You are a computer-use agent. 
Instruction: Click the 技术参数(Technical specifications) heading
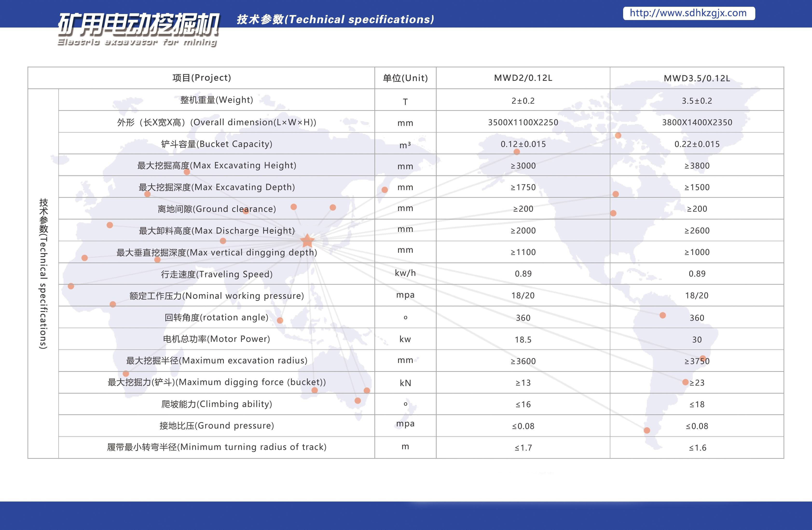click(335, 20)
